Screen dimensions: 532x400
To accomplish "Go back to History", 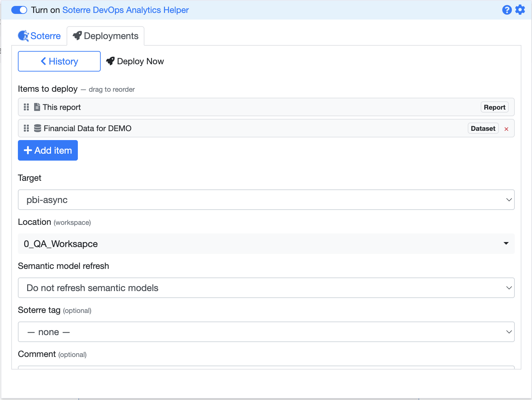I will pyautogui.click(x=59, y=61).
